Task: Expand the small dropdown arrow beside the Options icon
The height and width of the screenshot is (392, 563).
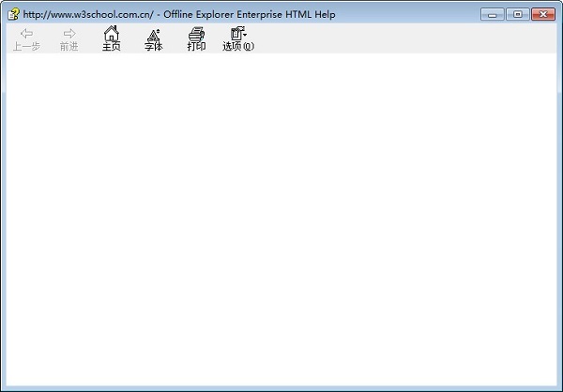Action: click(x=245, y=35)
